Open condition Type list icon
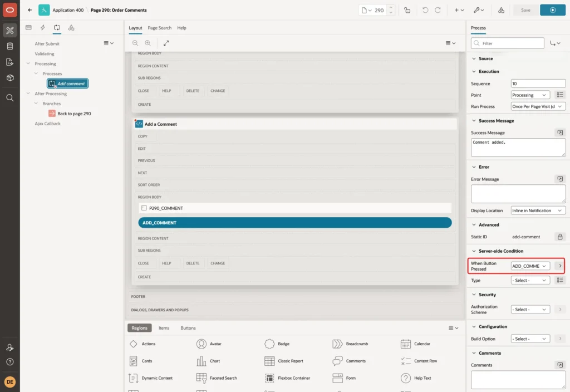The image size is (570, 392). pos(560,280)
